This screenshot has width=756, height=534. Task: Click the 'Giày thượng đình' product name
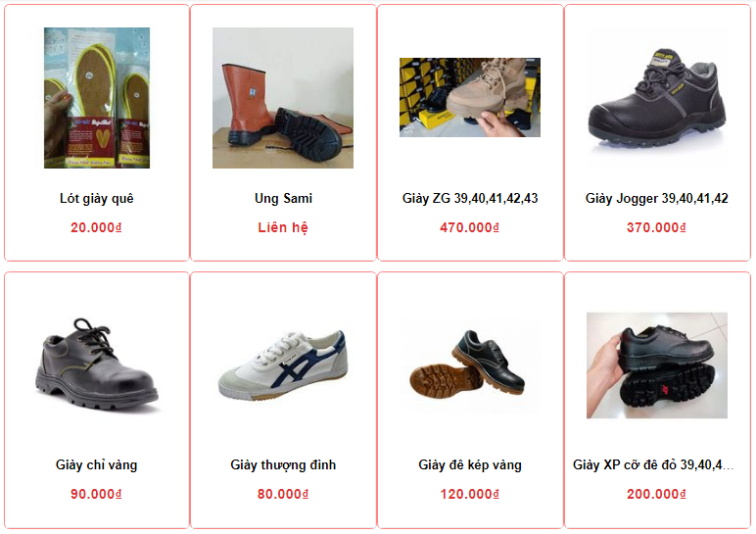pyautogui.click(x=283, y=465)
